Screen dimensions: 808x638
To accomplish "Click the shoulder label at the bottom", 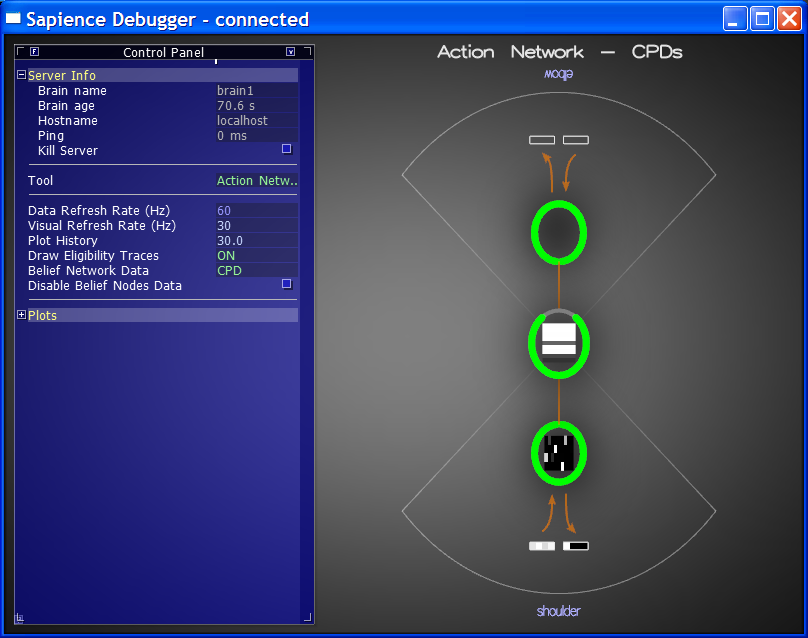I will tap(558, 611).
